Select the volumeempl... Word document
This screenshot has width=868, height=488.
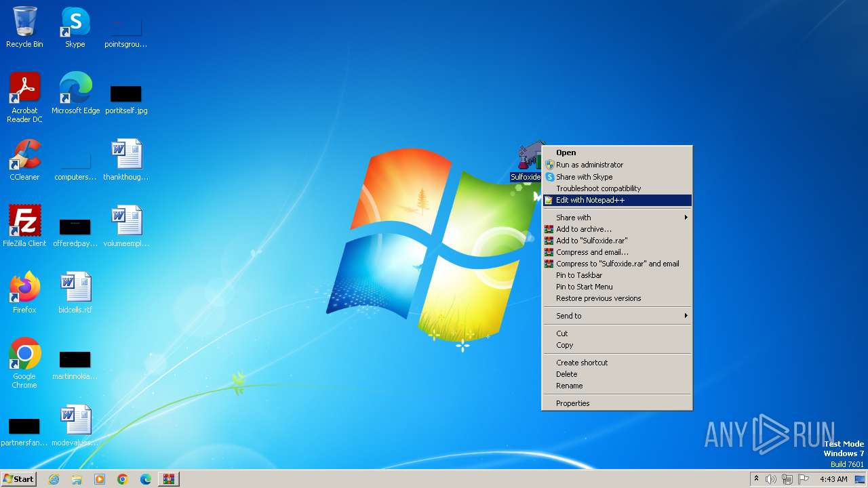coord(126,226)
